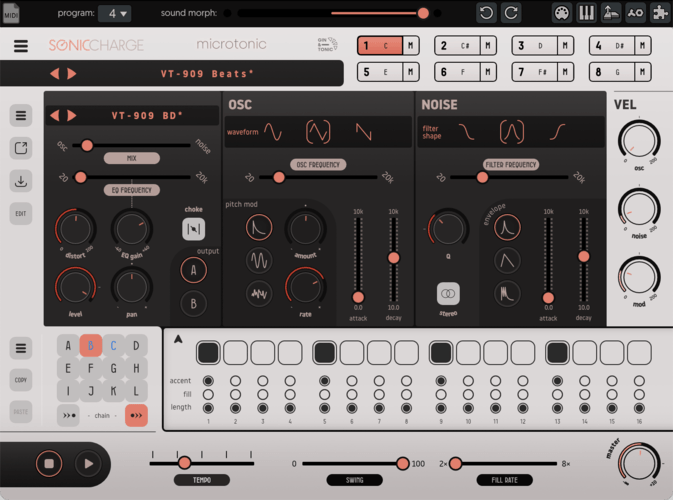Select sine pitch mod mode icon
Image resolution: width=673 pixels, height=500 pixels.
(x=259, y=261)
